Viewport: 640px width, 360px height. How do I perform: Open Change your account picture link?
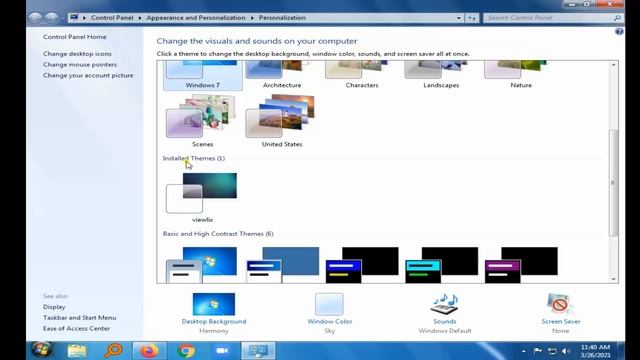click(88, 76)
